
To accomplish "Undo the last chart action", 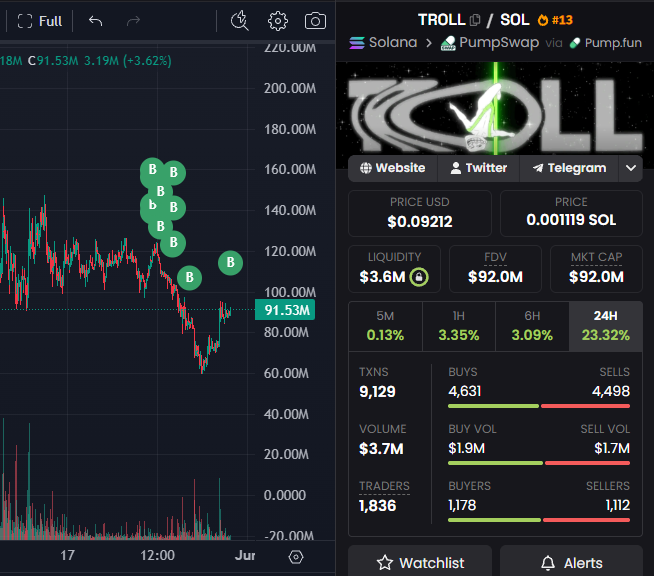I will 96,21.
